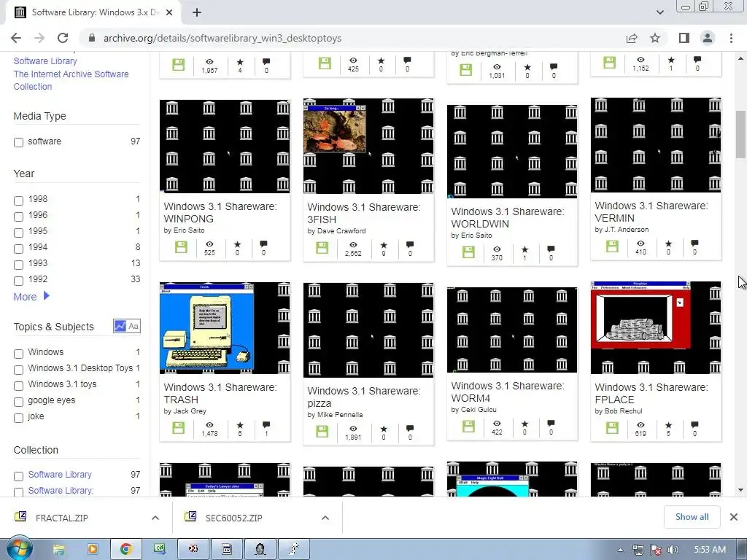Click the volume icon in system tray

tap(673, 550)
